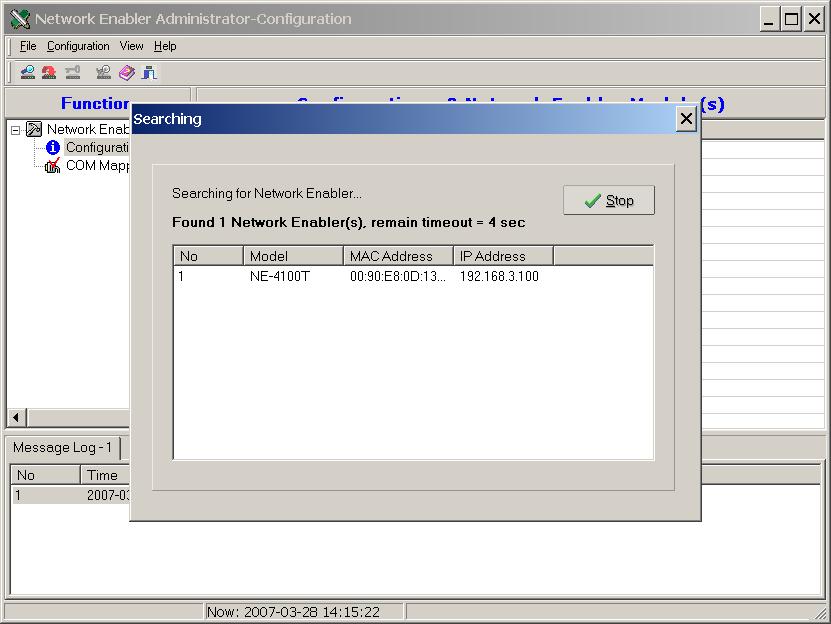Open the Configuration menu
This screenshot has width=831, height=624.
pyautogui.click(x=78, y=46)
